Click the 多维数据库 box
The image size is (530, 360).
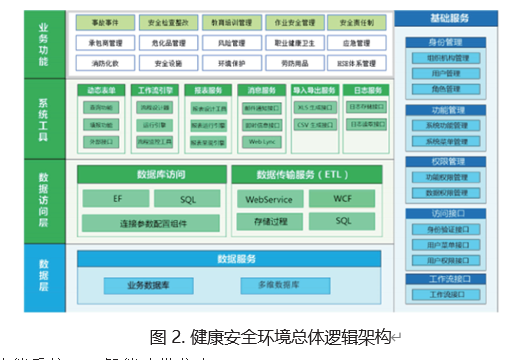285,286
